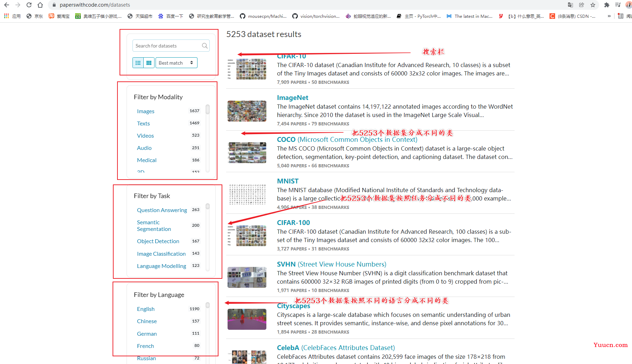Click the share page icon in address bar
Image resolution: width=632 pixels, height=364 pixels.
pos(582,5)
